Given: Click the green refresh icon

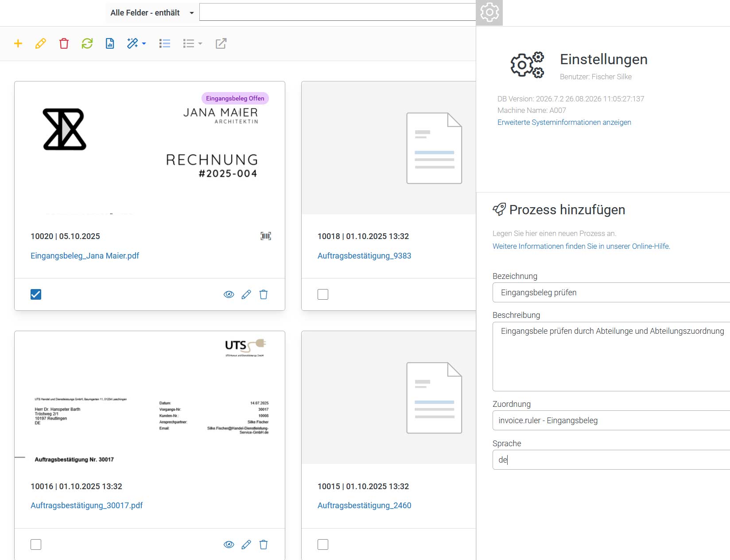Looking at the screenshot, I should tap(87, 43).
